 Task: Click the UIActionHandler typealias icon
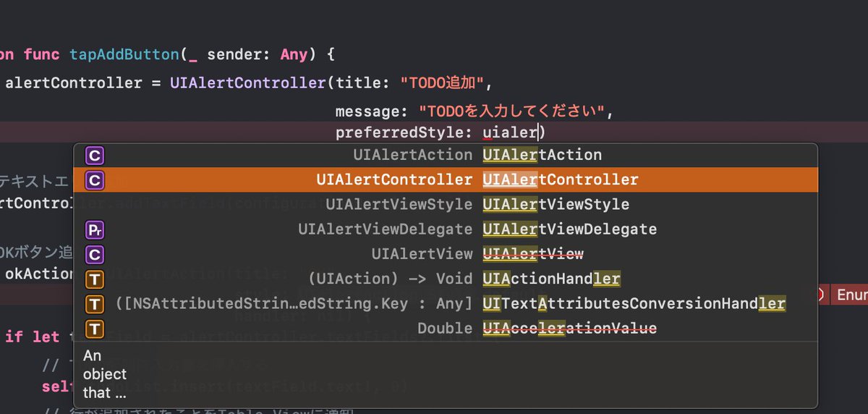(x=95, y=279)
